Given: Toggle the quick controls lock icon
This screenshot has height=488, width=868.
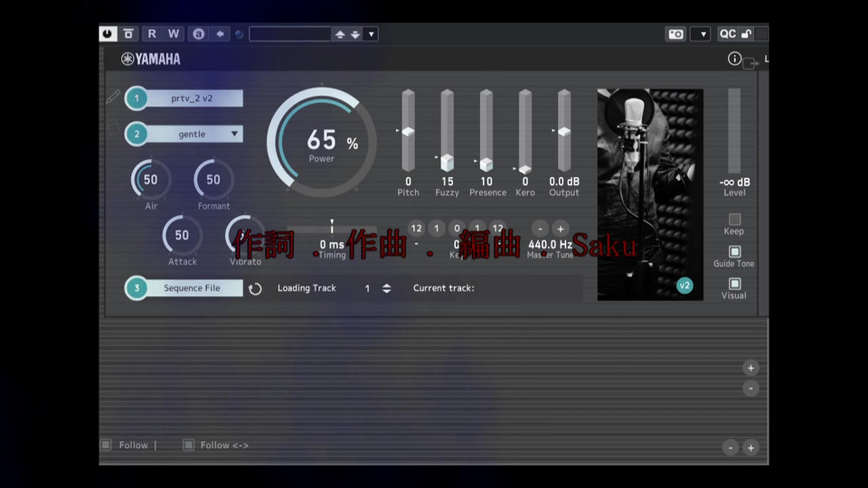Looking at the screenshot, I should pos(747,33).
